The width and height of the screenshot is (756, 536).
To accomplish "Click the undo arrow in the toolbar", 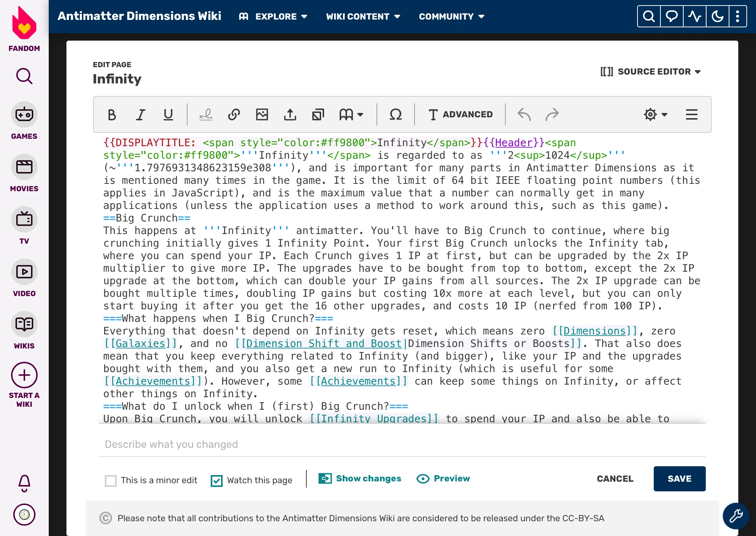I will click(524, 115).
